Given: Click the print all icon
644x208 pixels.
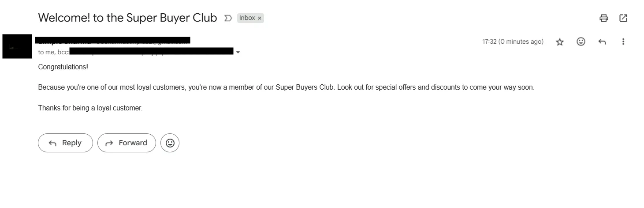Looking at the screenshot, I should [x=604, y=18].
